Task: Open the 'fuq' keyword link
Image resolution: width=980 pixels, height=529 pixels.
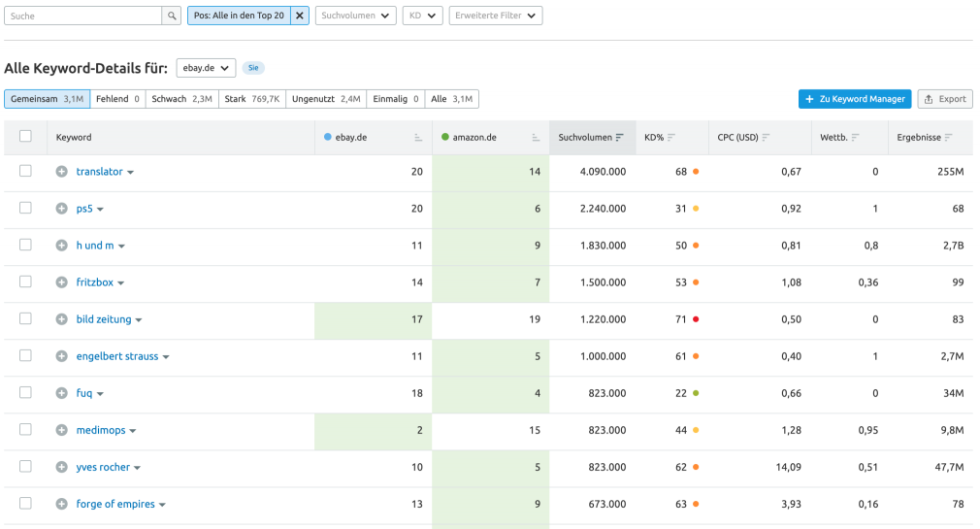Action: click(x=84, y=393)
